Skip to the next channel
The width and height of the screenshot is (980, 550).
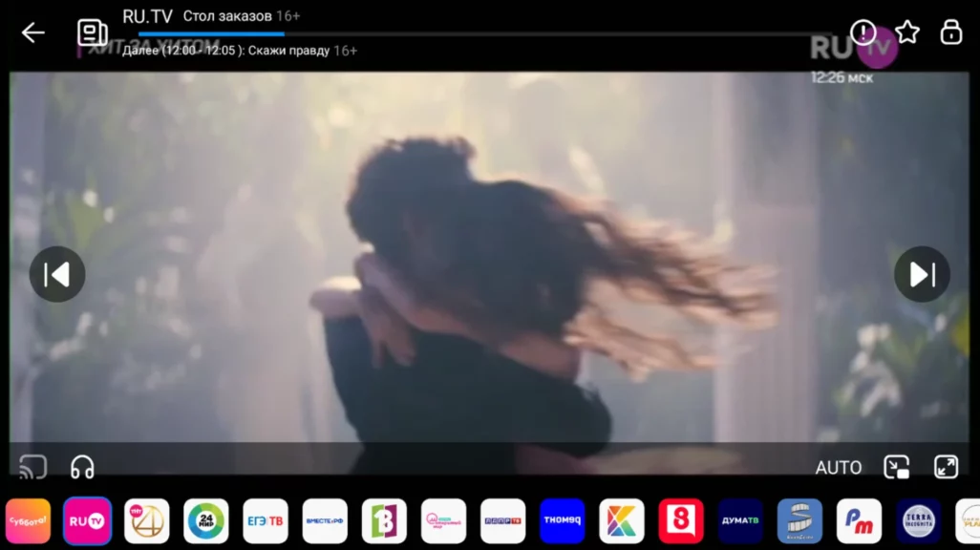point(922,275)
